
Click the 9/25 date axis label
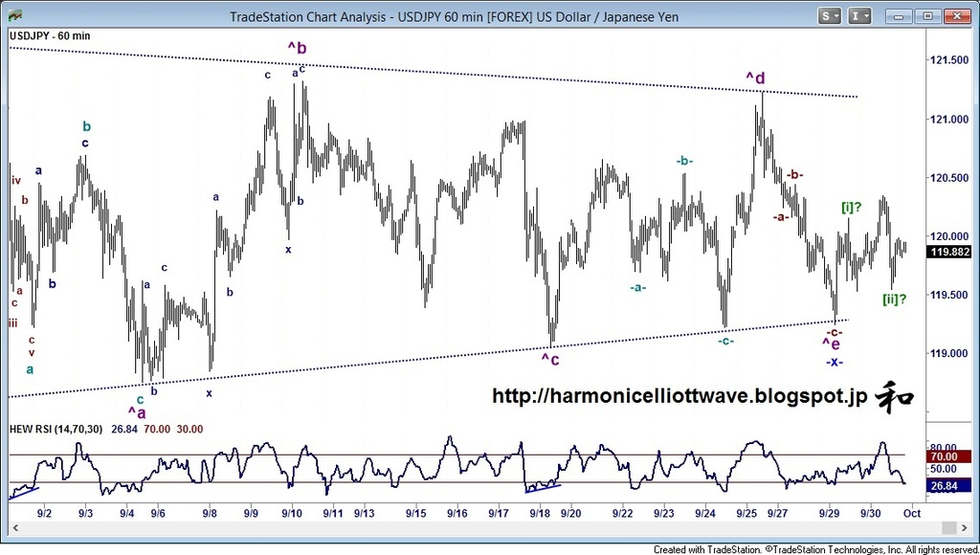coord(746,513)
